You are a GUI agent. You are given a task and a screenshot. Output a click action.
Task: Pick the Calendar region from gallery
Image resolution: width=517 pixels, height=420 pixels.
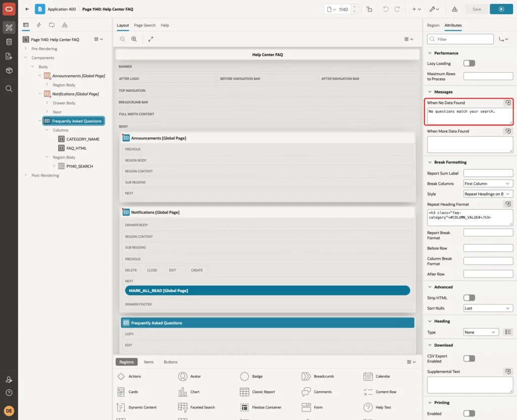click(x=377, y=377)
